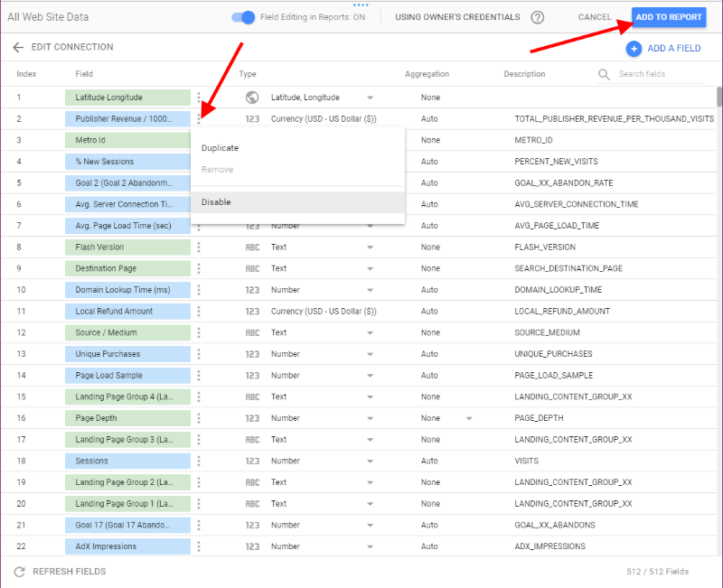The image size is (723, 588).
Task: Open the three-dot overflow menu on Metro Id
Action: 199,139
